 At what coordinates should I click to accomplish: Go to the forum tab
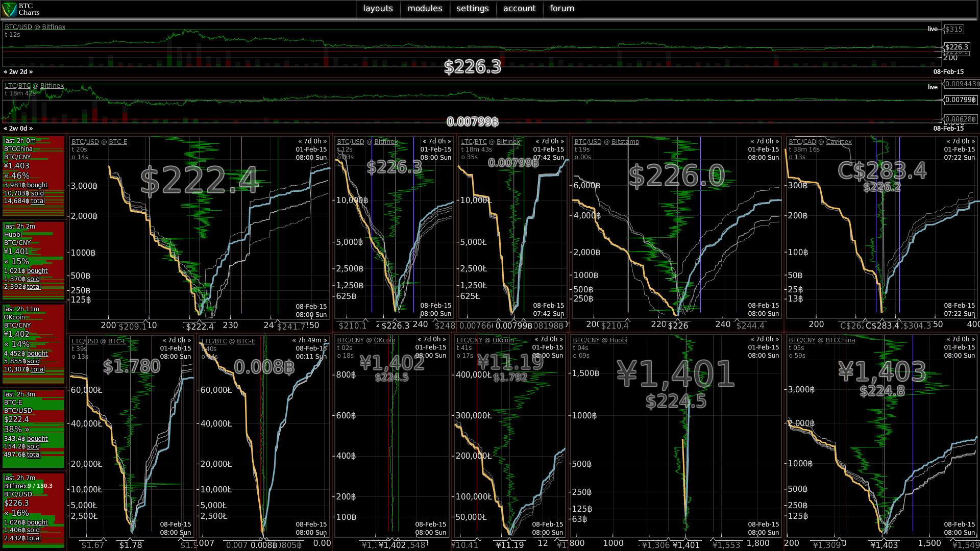pos(561,9)
